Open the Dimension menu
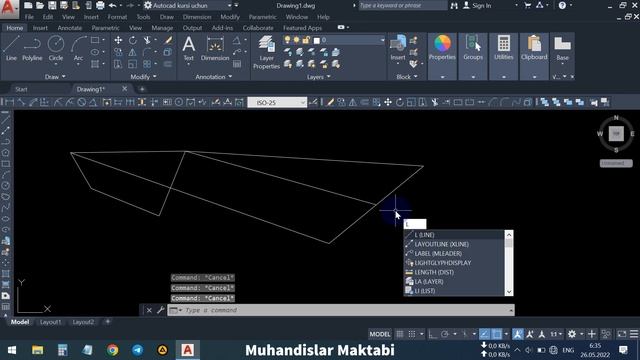Image resolution: width=640 pixels, height=360 pixels. click(197, 17)
